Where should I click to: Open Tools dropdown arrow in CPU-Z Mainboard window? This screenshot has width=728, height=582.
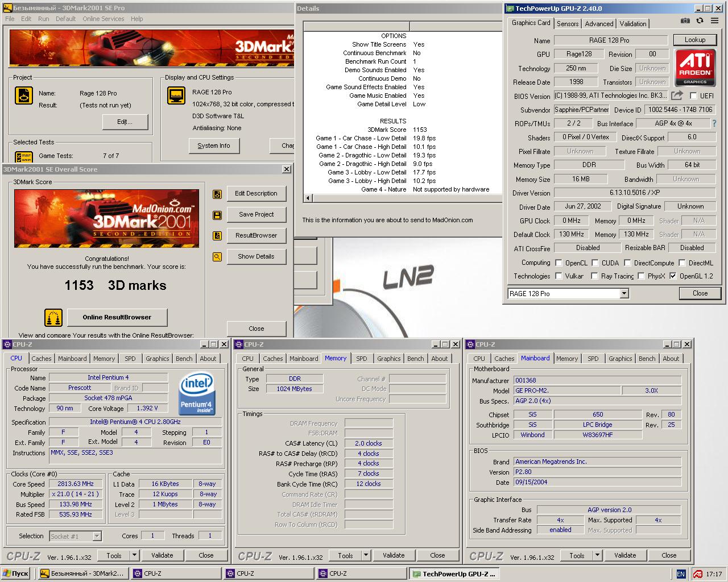click(x=598, y=555)
